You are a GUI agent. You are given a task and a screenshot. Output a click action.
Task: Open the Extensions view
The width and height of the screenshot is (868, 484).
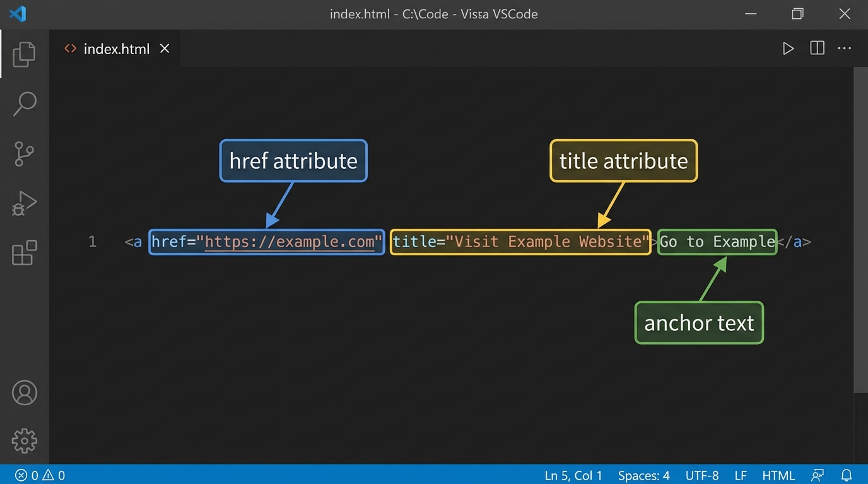(24, 252)
